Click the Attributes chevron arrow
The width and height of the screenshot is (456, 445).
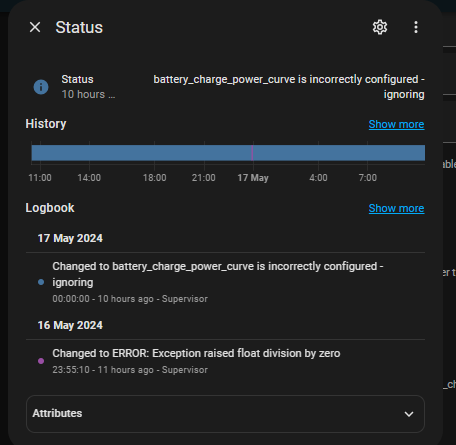[409, 414]
